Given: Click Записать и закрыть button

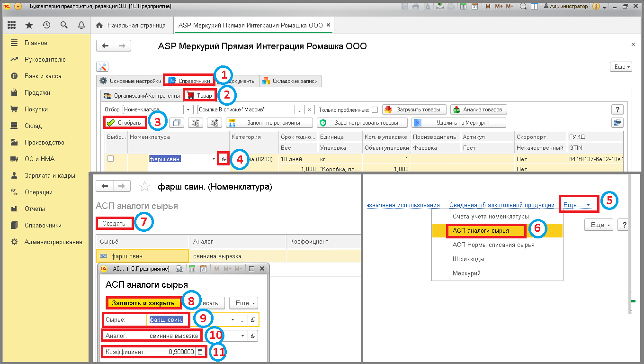Looking at the screenshot, I should [143, 303].
